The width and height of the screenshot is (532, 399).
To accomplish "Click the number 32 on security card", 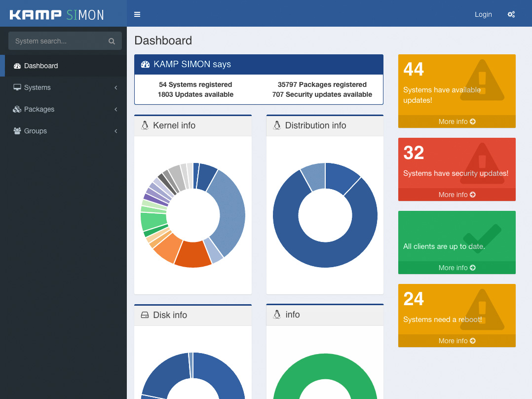I will pyautogui.click(x=414, y=153).
